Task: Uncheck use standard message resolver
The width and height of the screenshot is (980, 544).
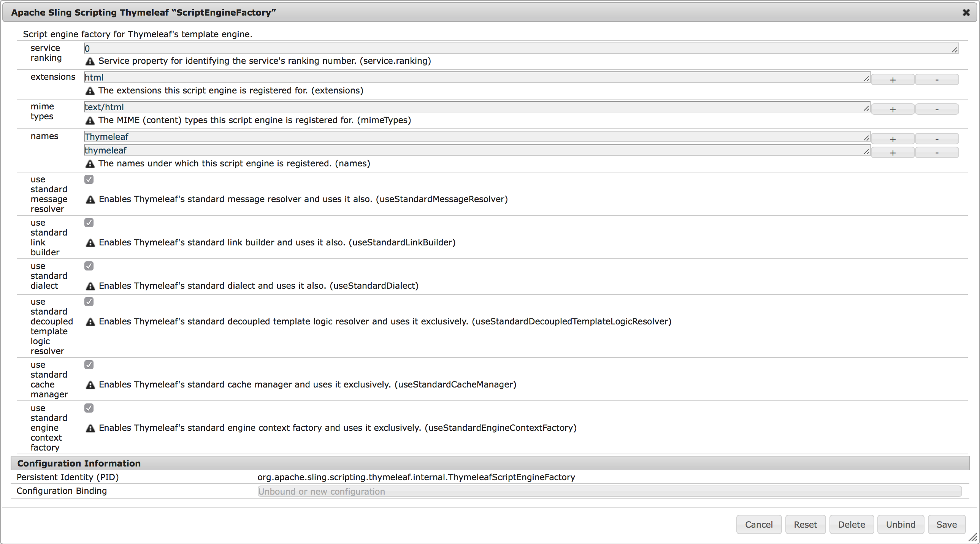Action: [x=89, y=179]
